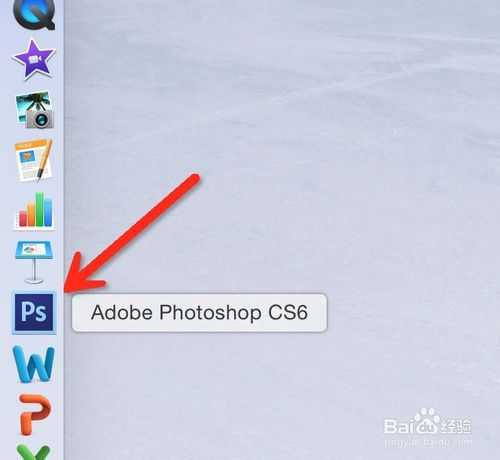Click the Adobe Photoshop CS6 tooltip label
The width and height of the screenshot is (500, 460).
tap(199, 313)
